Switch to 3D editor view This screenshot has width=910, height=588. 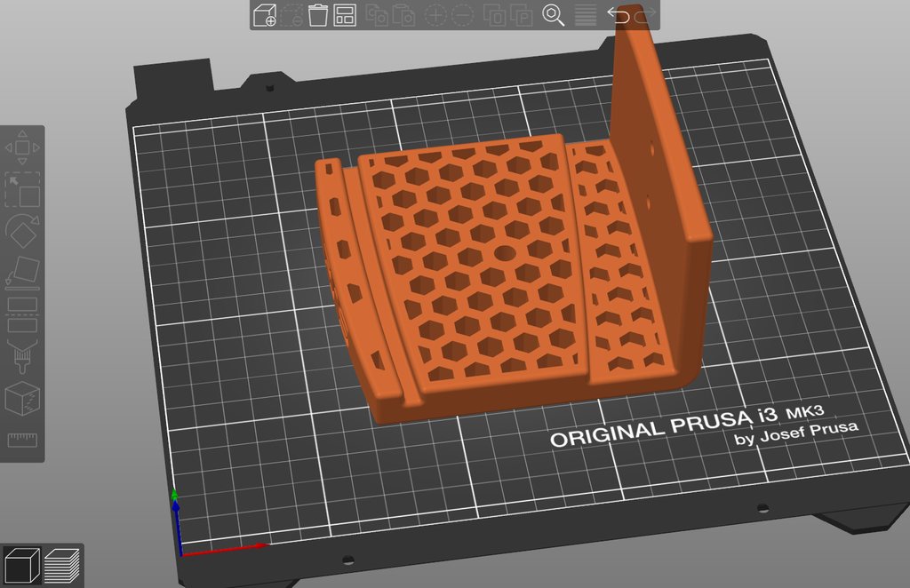click(21, 565)
